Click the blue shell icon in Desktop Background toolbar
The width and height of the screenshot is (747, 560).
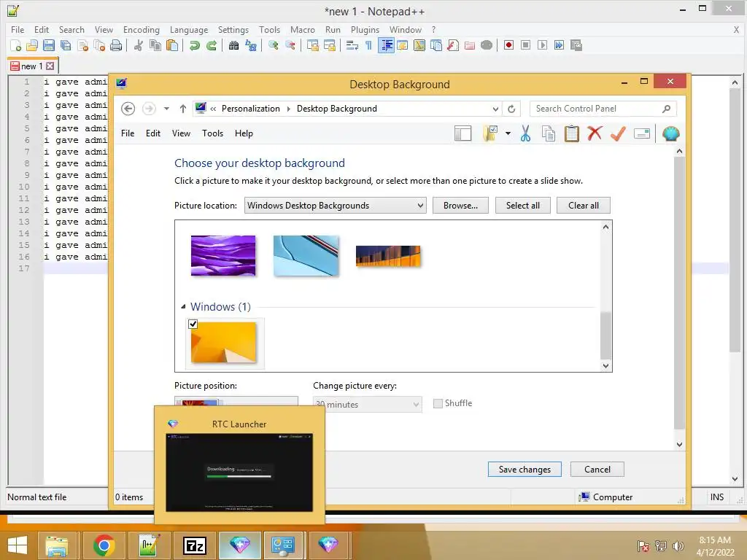pos(671,134)
